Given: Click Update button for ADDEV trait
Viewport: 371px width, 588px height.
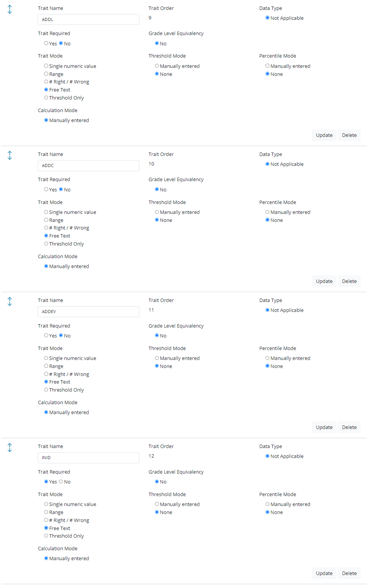Looking at the screenshot, I should (x=324, y=427).
